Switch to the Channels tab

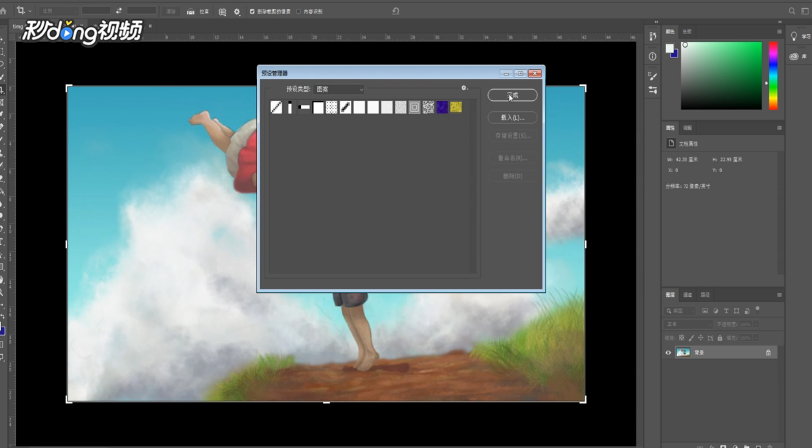point(688,295)
